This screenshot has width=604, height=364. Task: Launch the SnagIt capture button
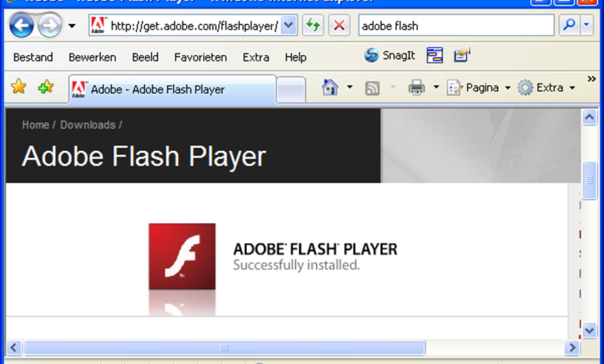click(x=390, y=56)
